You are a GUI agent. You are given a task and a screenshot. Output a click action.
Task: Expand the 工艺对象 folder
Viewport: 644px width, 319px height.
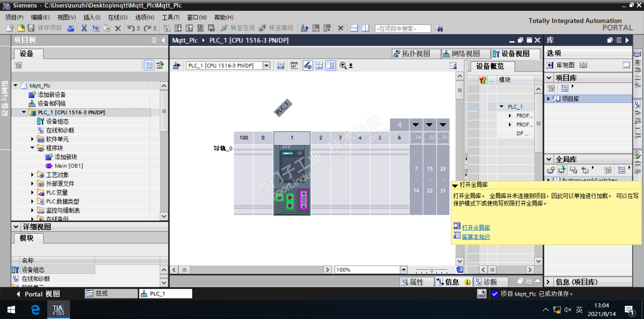tap(32, 175)
